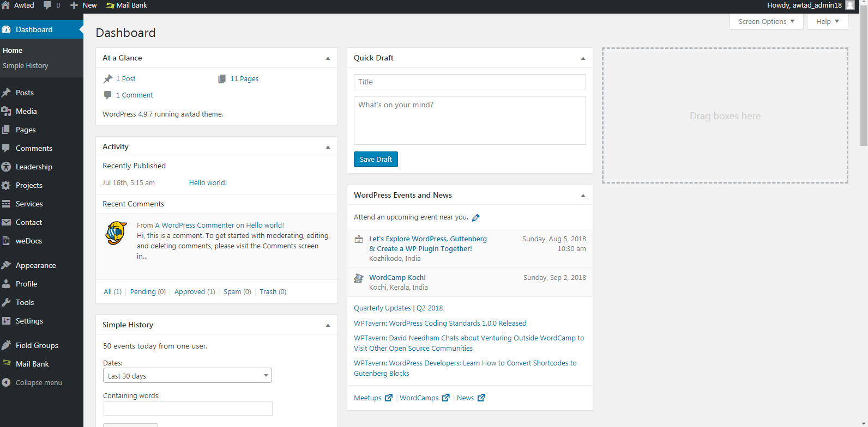The height and width of the screenshot is (427, 868).
Task: Open the Help dropdown
Action: point(828,22)
